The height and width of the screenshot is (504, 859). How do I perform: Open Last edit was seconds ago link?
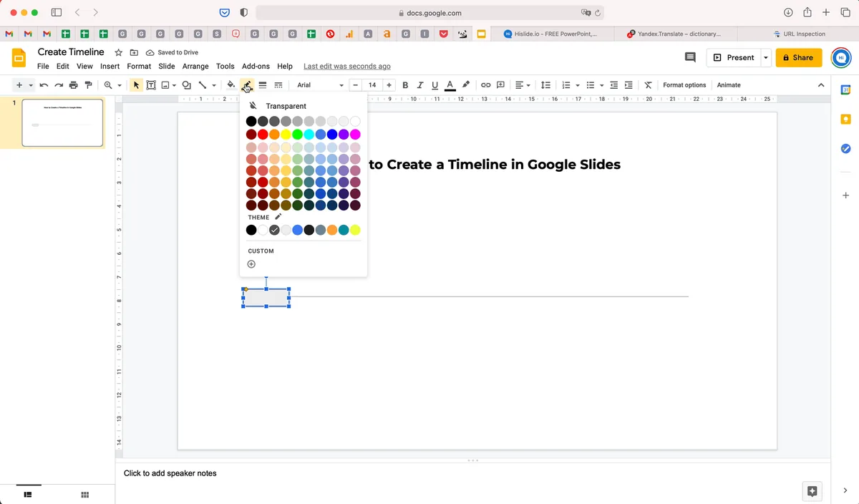click(347, 66)
